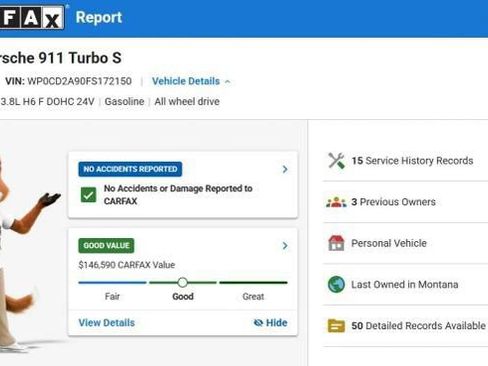Click the value slider handle at Good

[x=182, y=282]
